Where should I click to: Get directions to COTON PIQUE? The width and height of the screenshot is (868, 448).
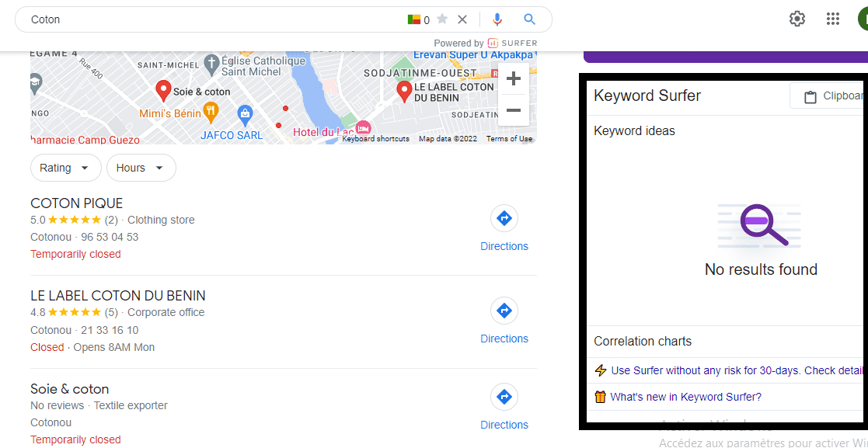tap(504, 228)
